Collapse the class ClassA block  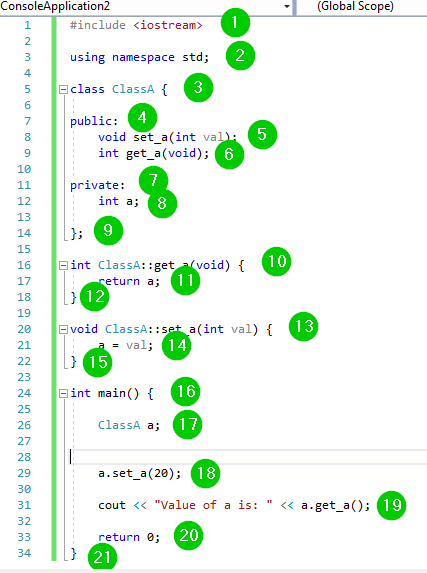[x=63, y=89]
